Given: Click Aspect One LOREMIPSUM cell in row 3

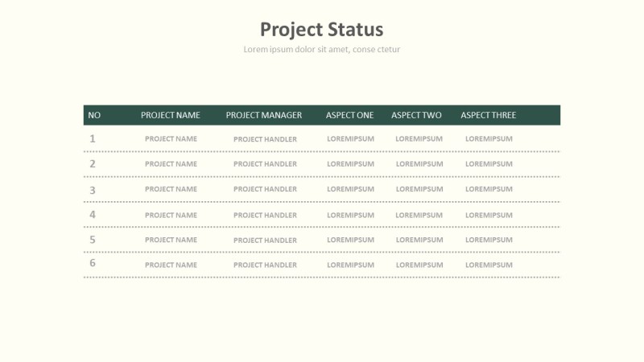Looking at the screenshot, I should pyautogui.click(x=350, y=190).
